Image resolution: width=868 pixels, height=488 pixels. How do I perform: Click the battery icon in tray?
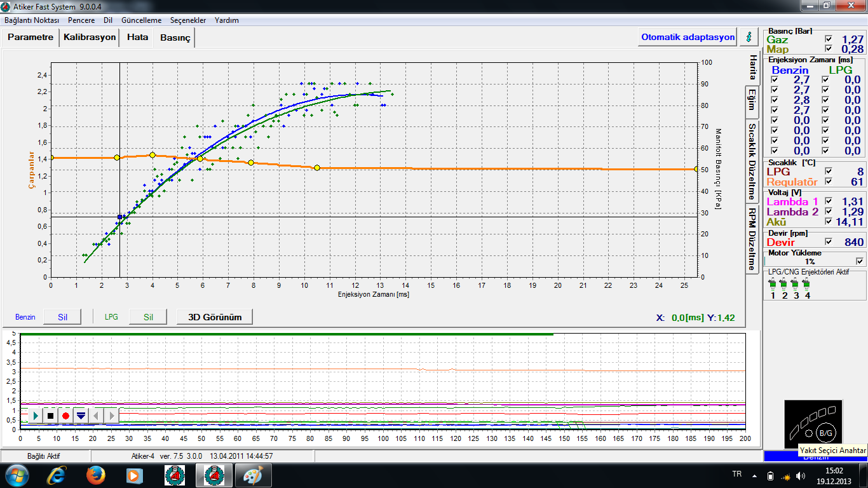[770, 475]
